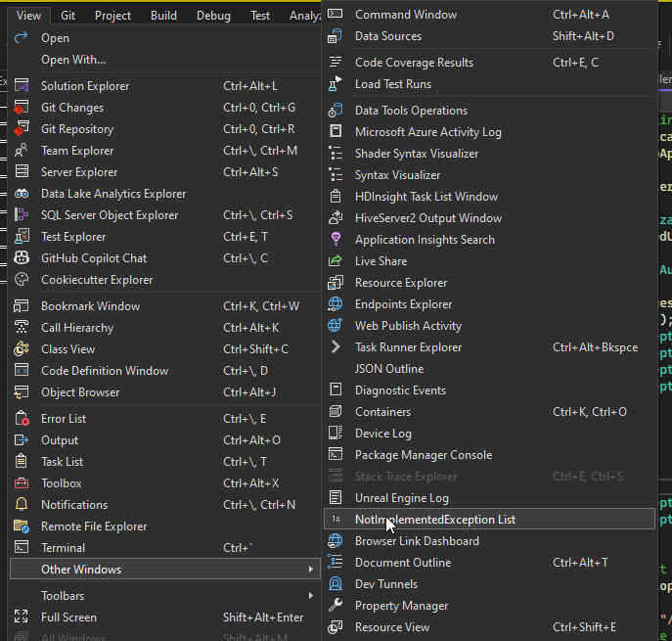Expand the Other Windows submenu arrow
672x641 pixels.
tap(311, 570)
